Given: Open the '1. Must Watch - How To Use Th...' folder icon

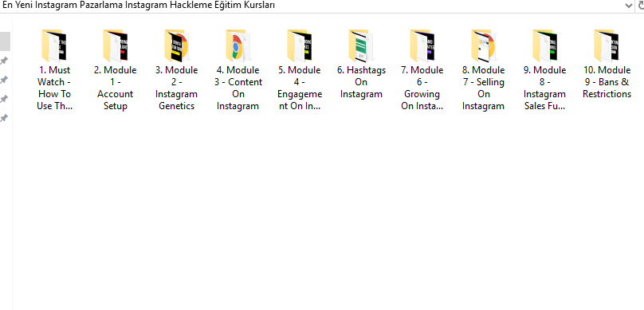Looking at the screenshot, I should pos(54,45).
